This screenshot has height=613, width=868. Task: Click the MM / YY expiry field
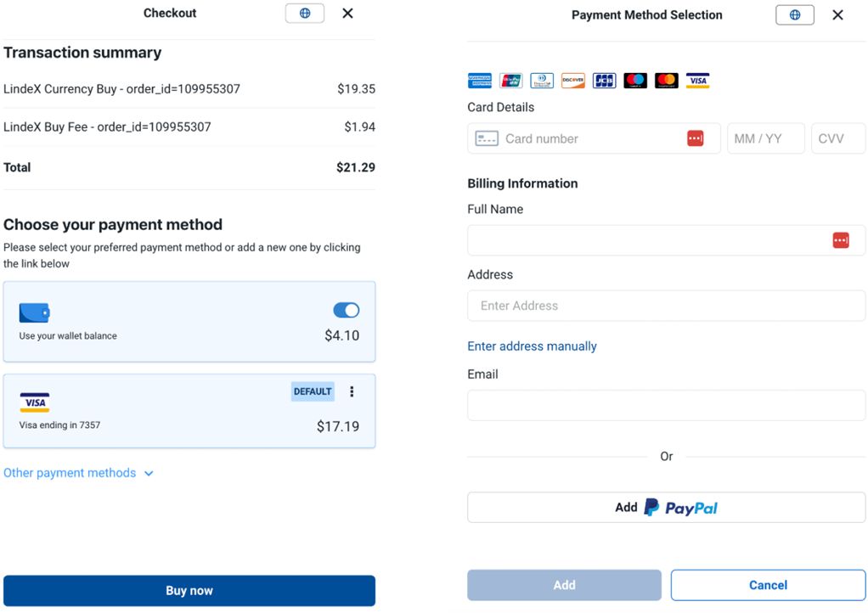point(765,138)
